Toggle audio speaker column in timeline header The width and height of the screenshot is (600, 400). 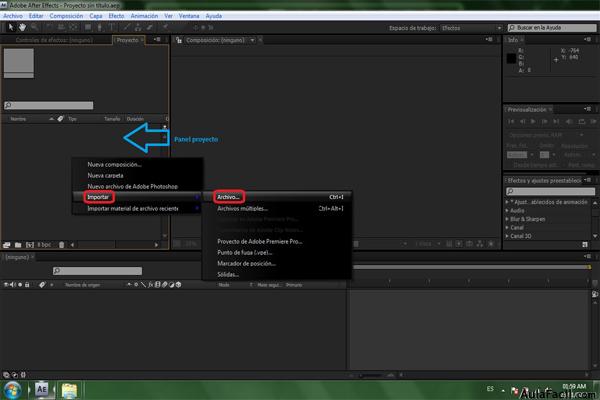(12, 284)
